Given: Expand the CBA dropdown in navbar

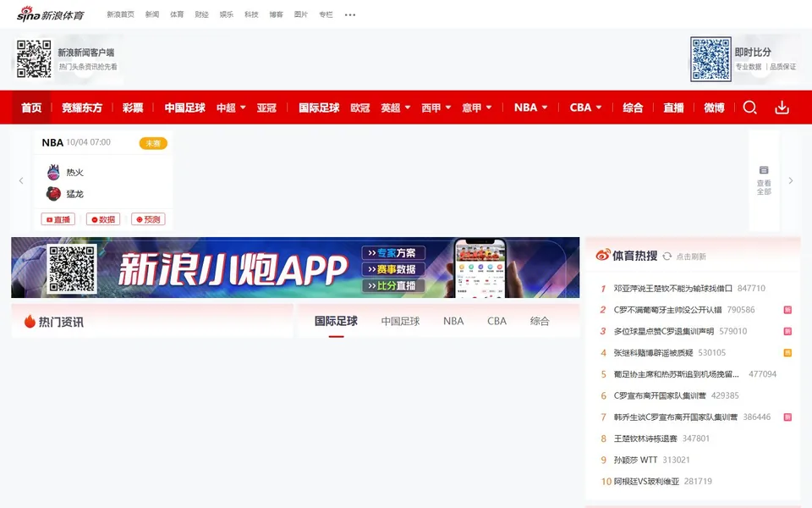Looking at the screenshot, I should [x=599, y=108].
